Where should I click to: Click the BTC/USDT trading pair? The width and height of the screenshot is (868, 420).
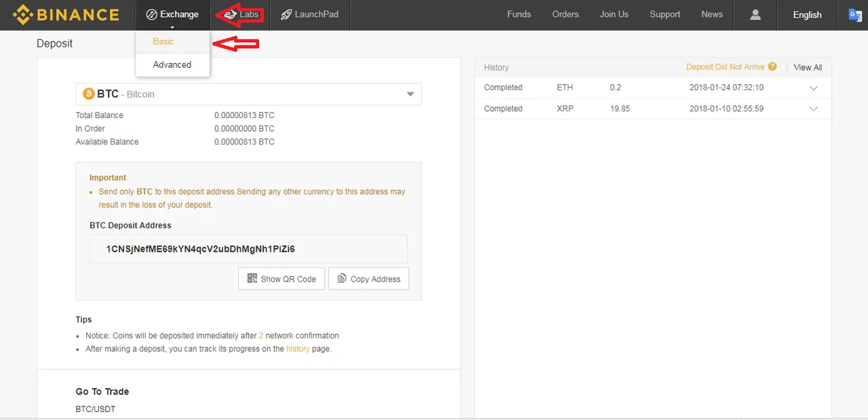96,409
